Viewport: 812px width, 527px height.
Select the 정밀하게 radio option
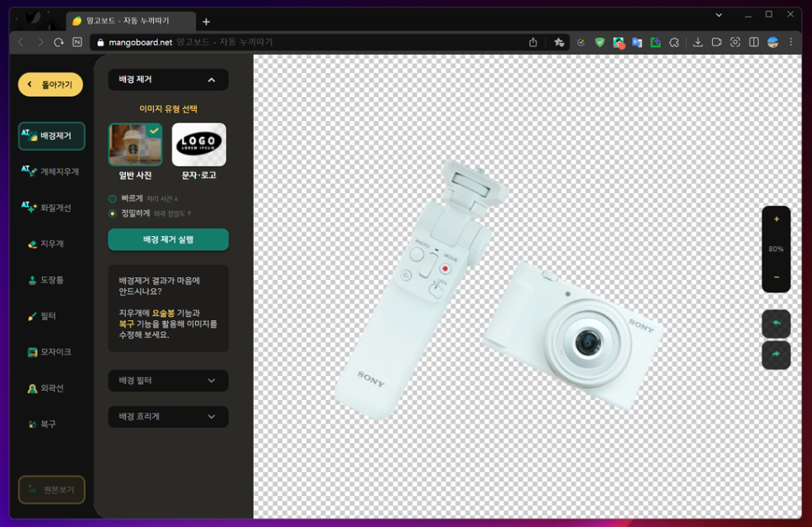click(x=113, y=213)
